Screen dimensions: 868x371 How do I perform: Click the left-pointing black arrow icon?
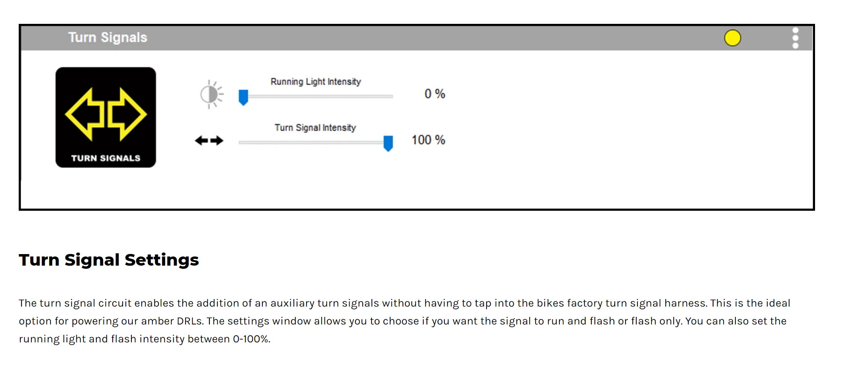tap(202, 140)
